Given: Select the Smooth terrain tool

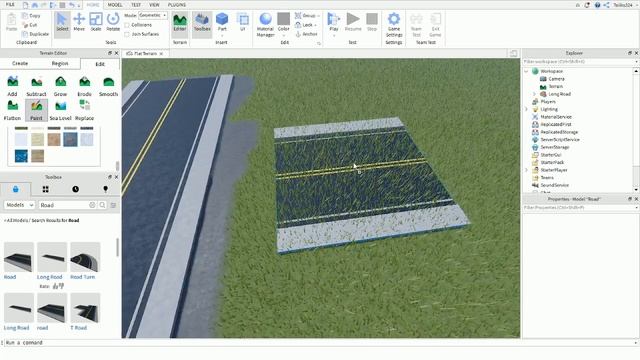Looking at the screenshot, I should 108,86.
